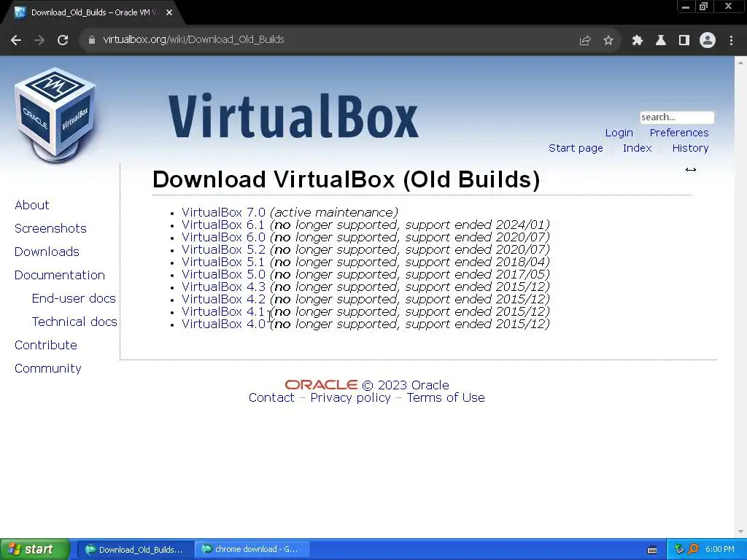This screenshot has height=560, width=747.
Task: Click the keyboard icon in the taskbar
Action: pyautogui.click(x=652, y=550)
